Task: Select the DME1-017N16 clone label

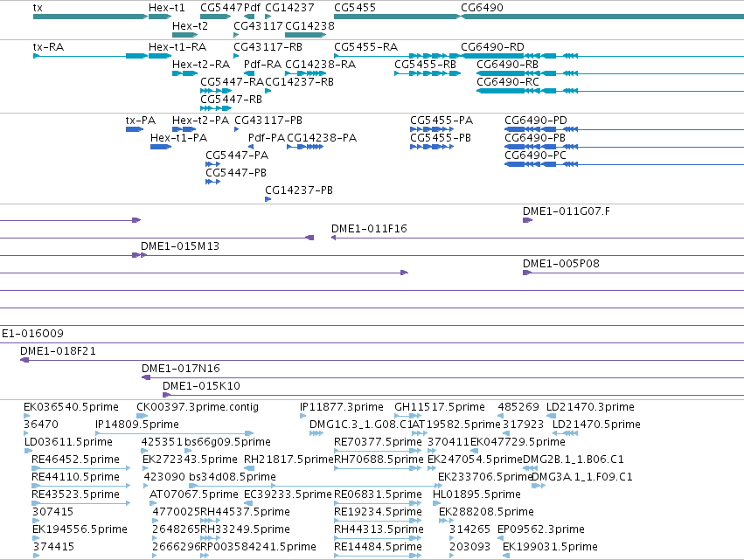Action: click(181, 369)
